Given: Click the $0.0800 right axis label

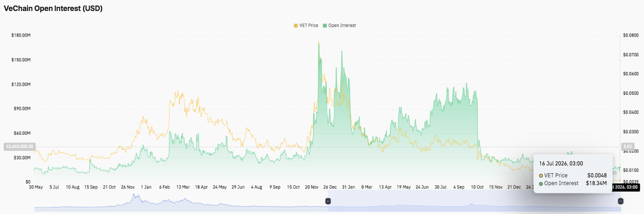Looking at the screenshot, I should point(631,35).
